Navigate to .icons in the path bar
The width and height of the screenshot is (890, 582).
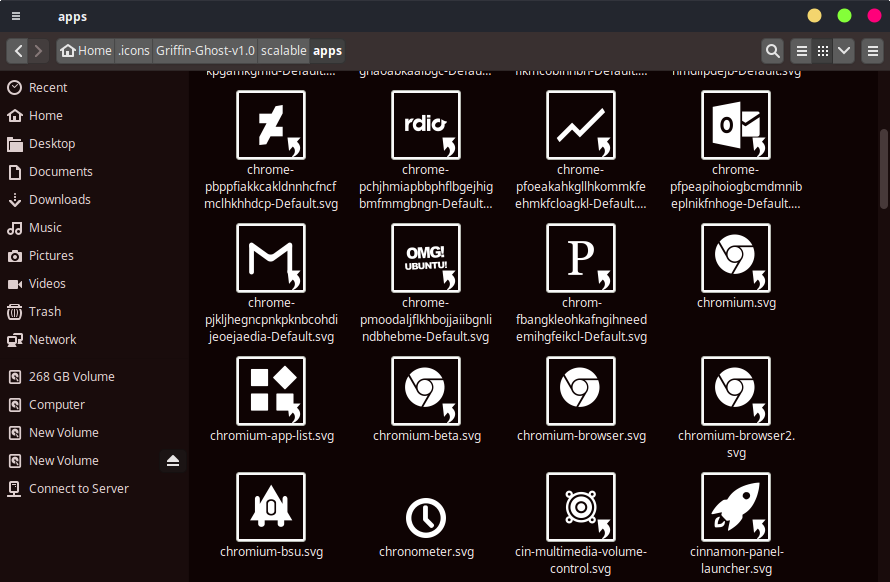(134, 51)
